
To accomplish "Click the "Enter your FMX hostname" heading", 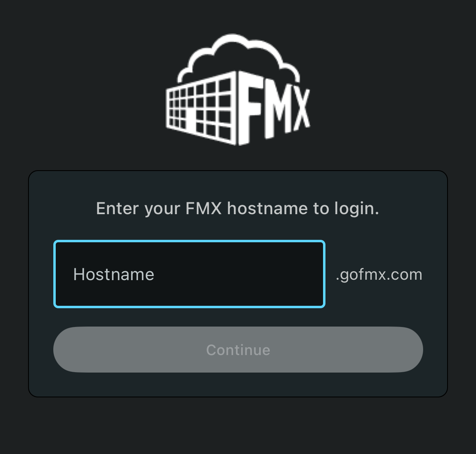I will point(238,209).
